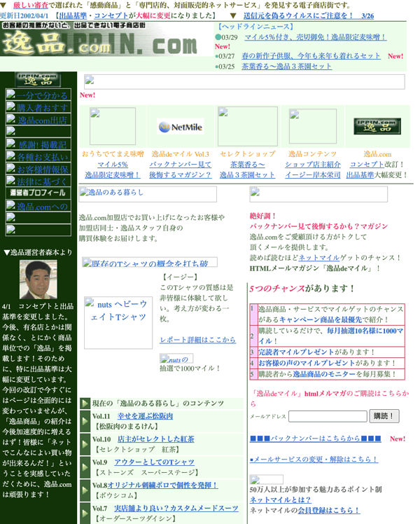Click the 出品基準 link under 逸品.com column
This screenshot has width=420, height=524.
[360, 174]
